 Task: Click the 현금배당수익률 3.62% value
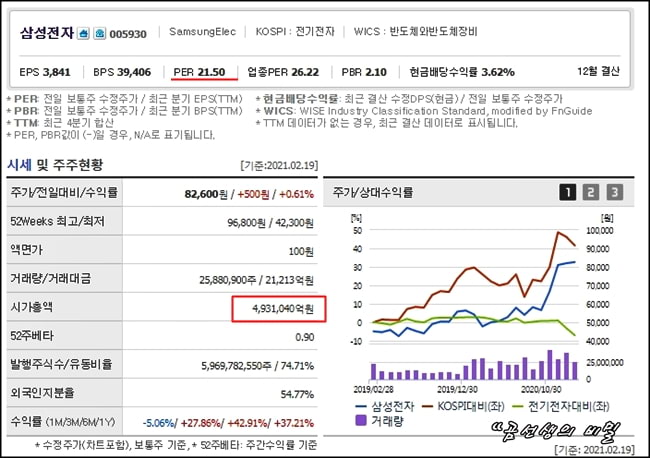pos(462,72)
